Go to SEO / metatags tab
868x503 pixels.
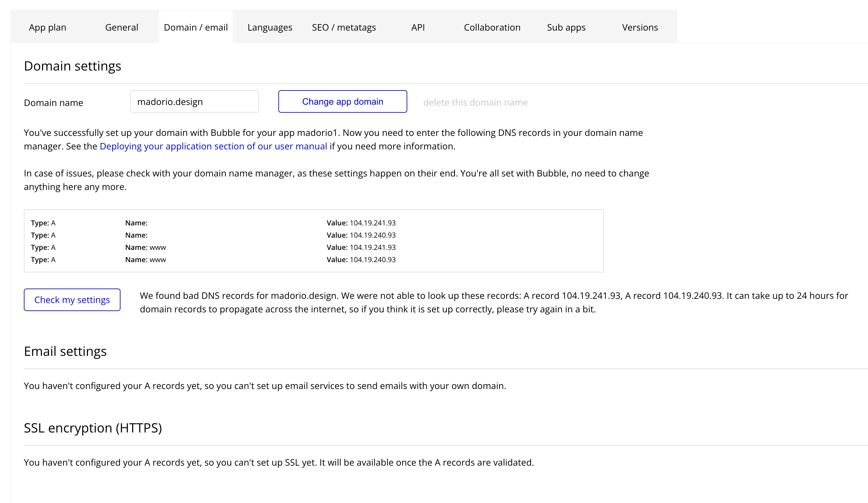[x=344, y=27]
